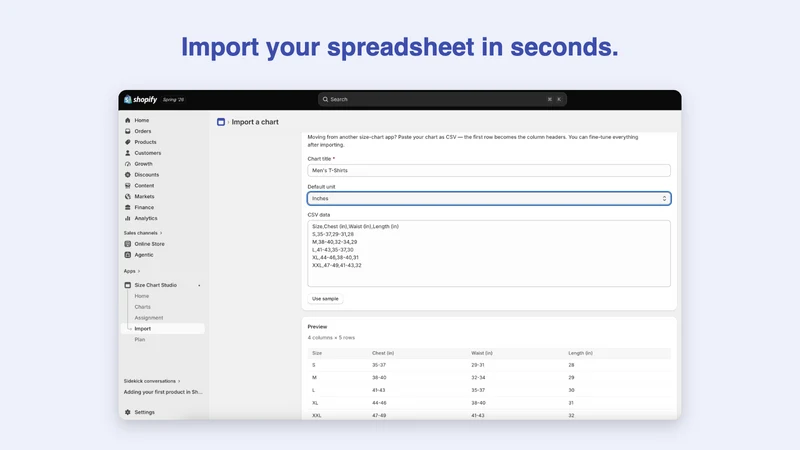
Task: Open Home under Size Chart Studio
Action: (x=141, y=296)
